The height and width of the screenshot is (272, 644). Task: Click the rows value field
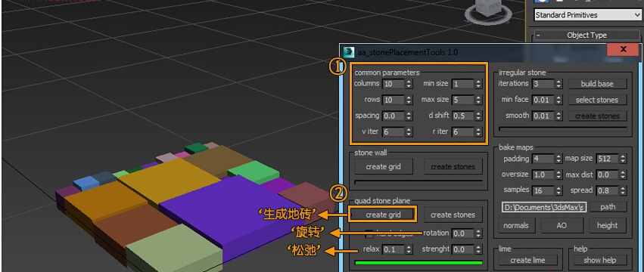click(x=393, y=100)
